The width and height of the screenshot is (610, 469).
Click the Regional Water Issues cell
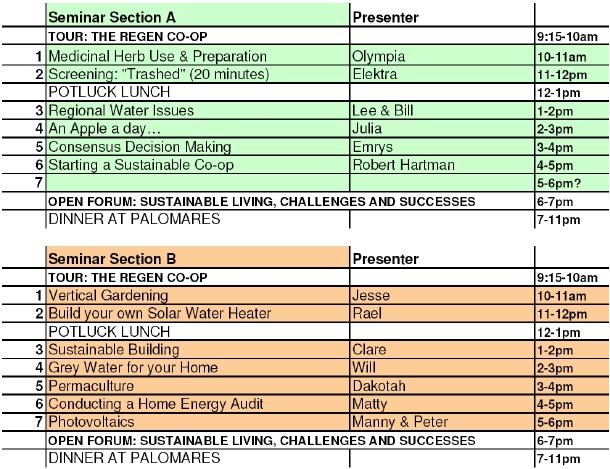click(x=197, y=110)
